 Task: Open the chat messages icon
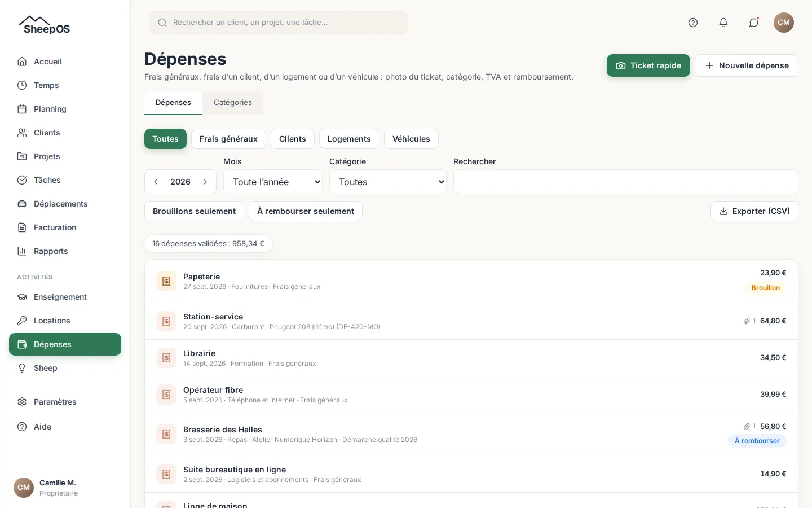[x=754, y=23]
